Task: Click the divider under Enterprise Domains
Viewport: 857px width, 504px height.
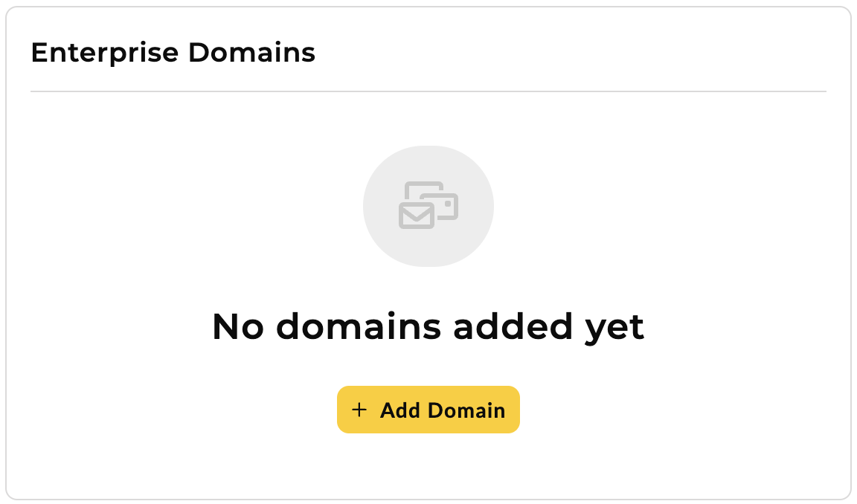Action: [428, 91]
